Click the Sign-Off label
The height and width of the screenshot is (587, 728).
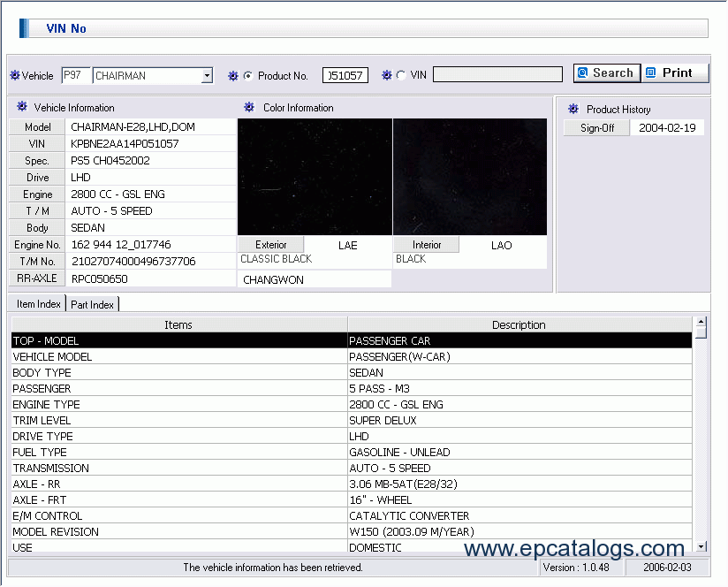[597, 127]
